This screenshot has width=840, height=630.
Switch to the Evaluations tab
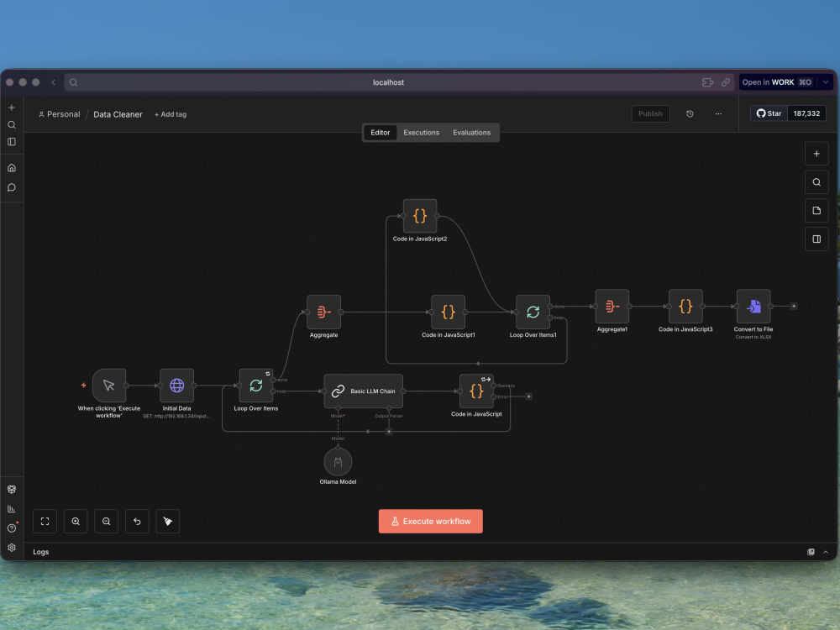pyautogui.click(x=471, y=133)
